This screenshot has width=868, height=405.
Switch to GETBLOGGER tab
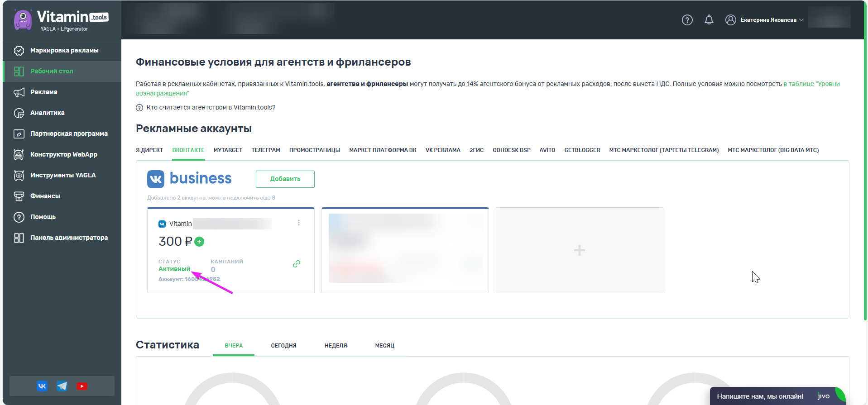[x=582, y=150]
